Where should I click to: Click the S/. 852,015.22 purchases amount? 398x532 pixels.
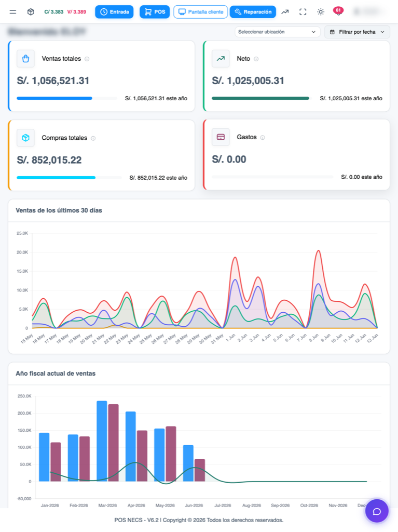click(49, 160)
